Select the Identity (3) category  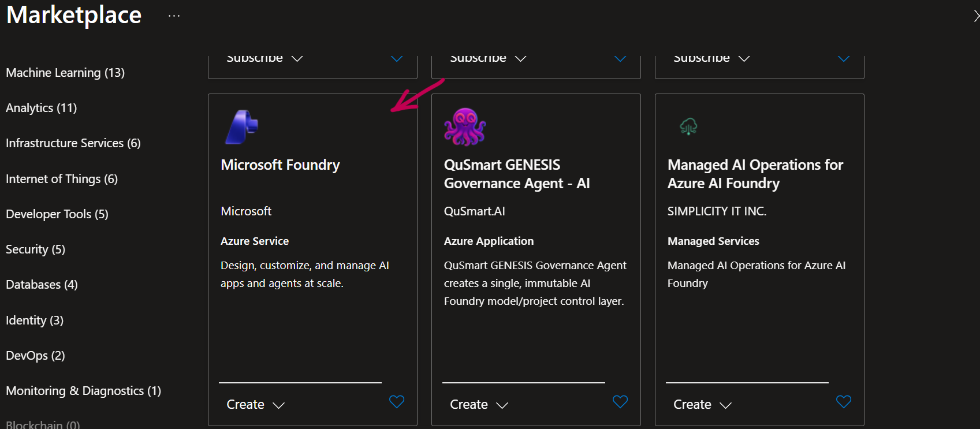(x=35, y=320)
